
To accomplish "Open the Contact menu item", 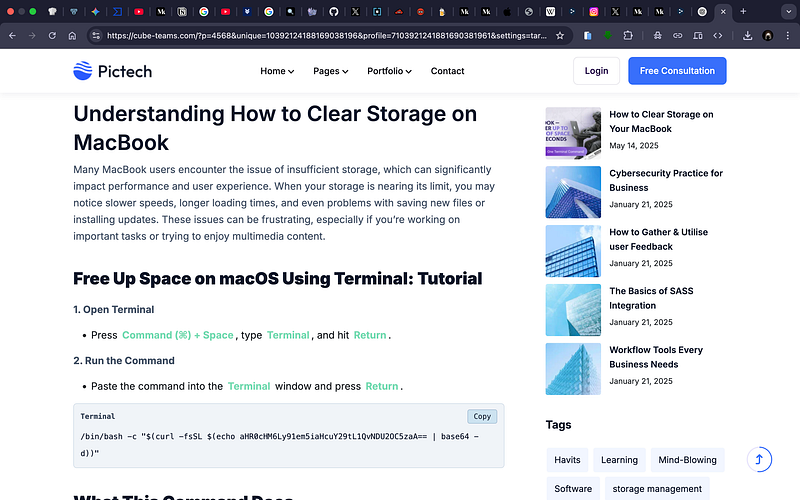I will pos(447,71).
